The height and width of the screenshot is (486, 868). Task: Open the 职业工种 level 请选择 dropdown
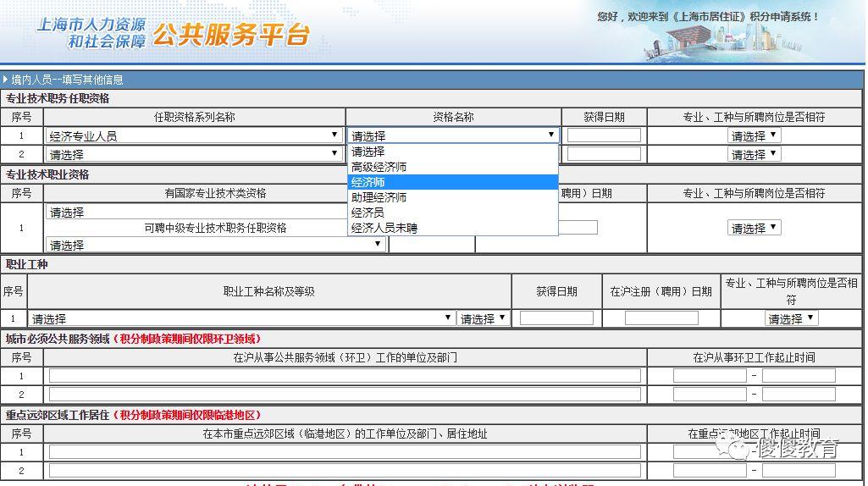pos(483,318)
